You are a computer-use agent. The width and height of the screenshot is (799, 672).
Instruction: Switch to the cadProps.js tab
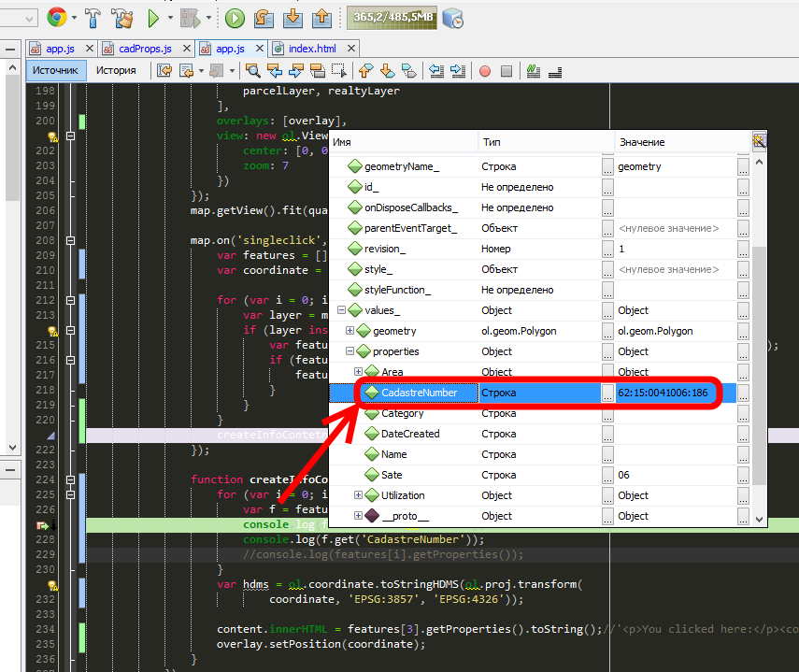(144, 48)
